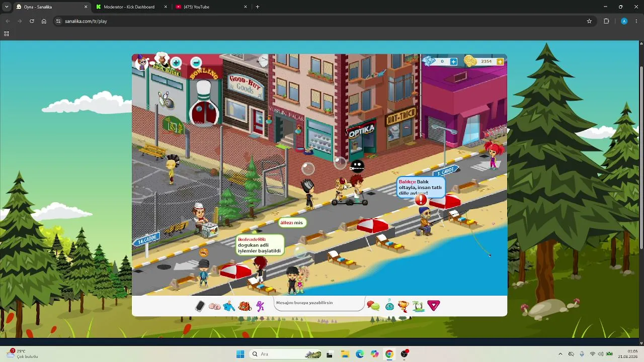The width and height of the screenshot is (644, 362).
Task: Click the message input field in game
Action: [x=319, y=303]
